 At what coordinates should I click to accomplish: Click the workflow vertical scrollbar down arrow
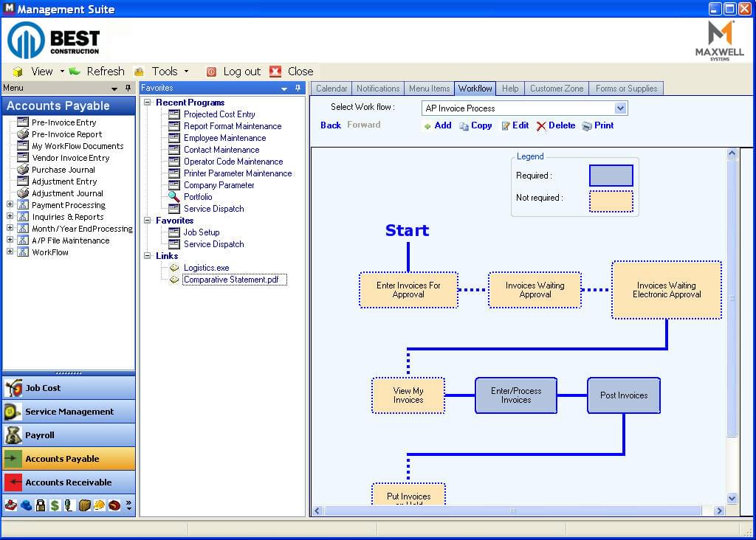(732, 498)
